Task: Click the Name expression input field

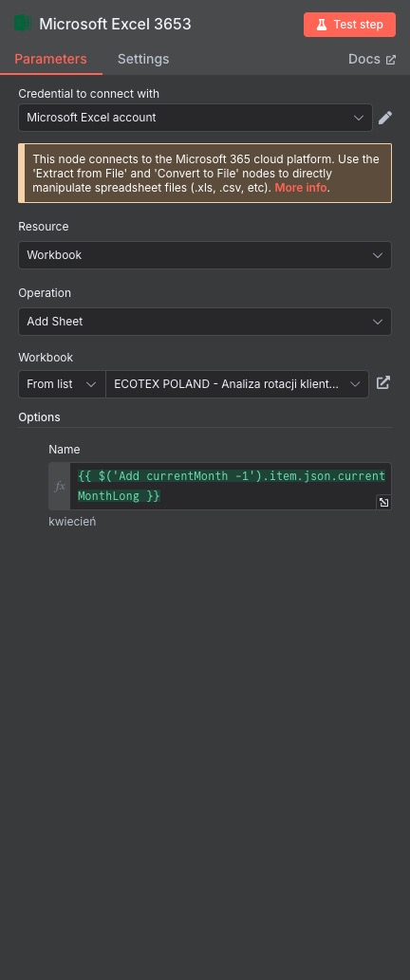Action: (231, 487)
